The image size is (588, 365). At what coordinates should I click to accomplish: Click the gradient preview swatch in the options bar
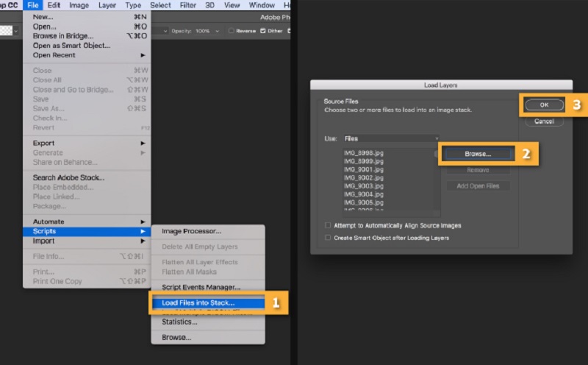tap(7, 31)
